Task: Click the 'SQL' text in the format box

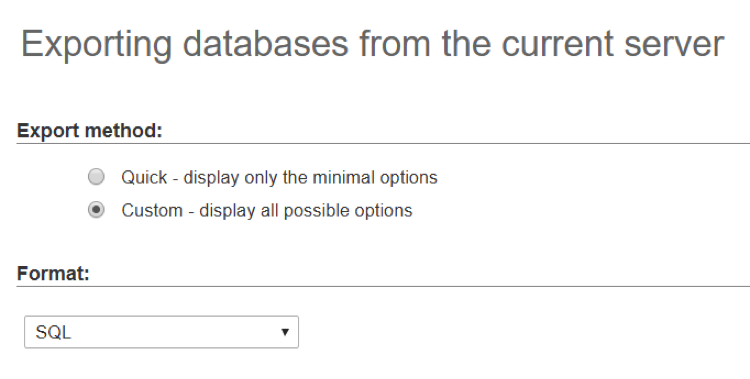Action: pos(53,332)
